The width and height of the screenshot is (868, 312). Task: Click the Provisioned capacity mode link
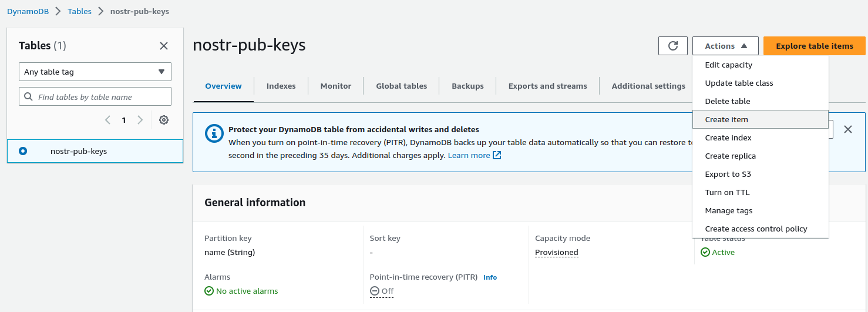pyautogui.click(x=557, y=253)
